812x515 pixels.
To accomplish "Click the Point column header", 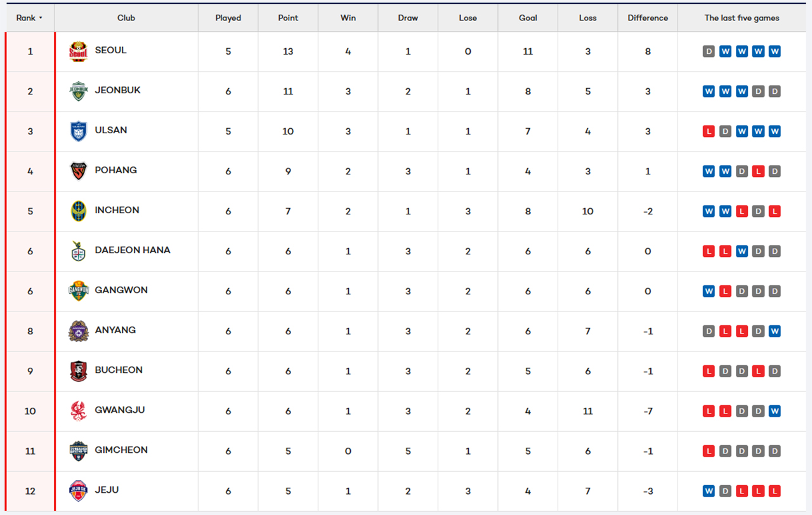I will tap(288, 18).
